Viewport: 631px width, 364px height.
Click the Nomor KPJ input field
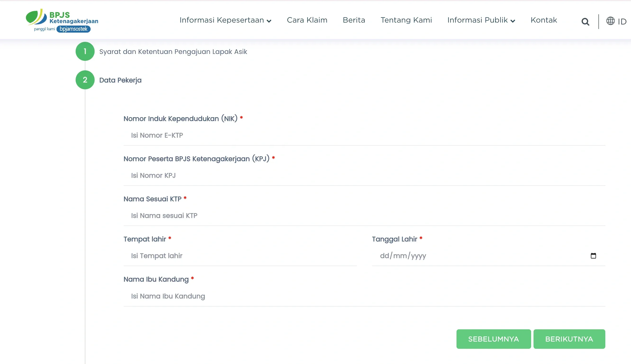point(364,176)
